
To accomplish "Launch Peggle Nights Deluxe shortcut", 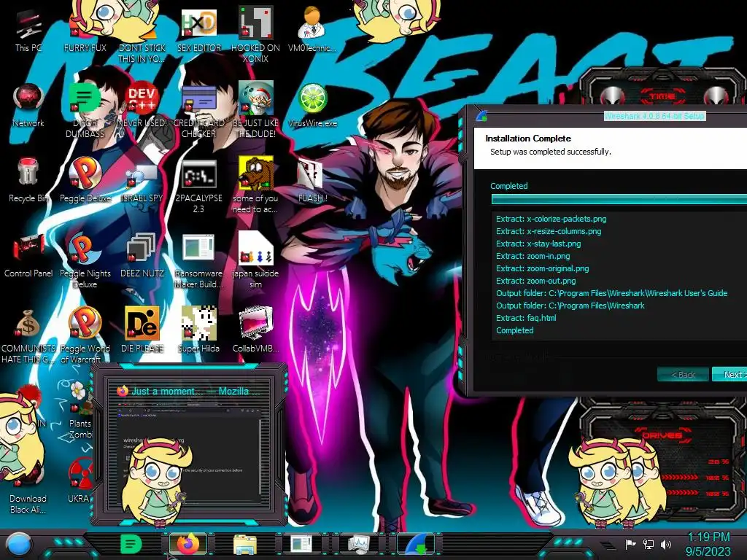I will (85, 261).
